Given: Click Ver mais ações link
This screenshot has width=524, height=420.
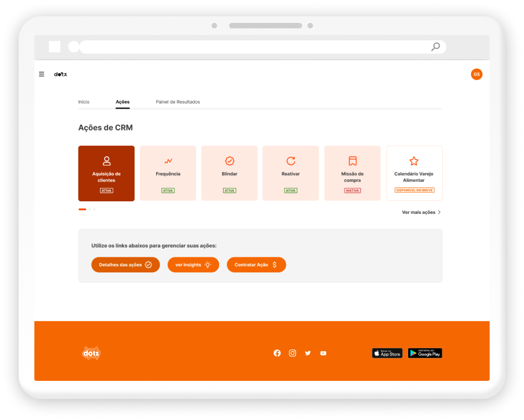Looking at the screenshot, I should [418, 212].
